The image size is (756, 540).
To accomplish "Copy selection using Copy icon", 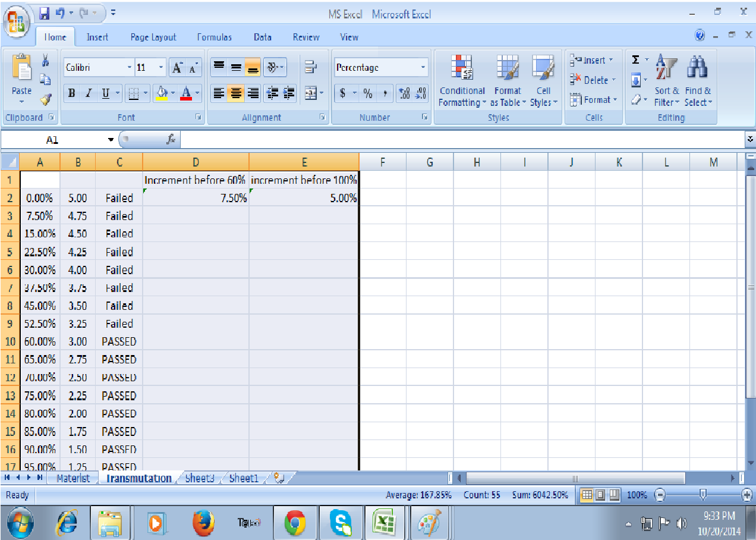I will 45,80.
